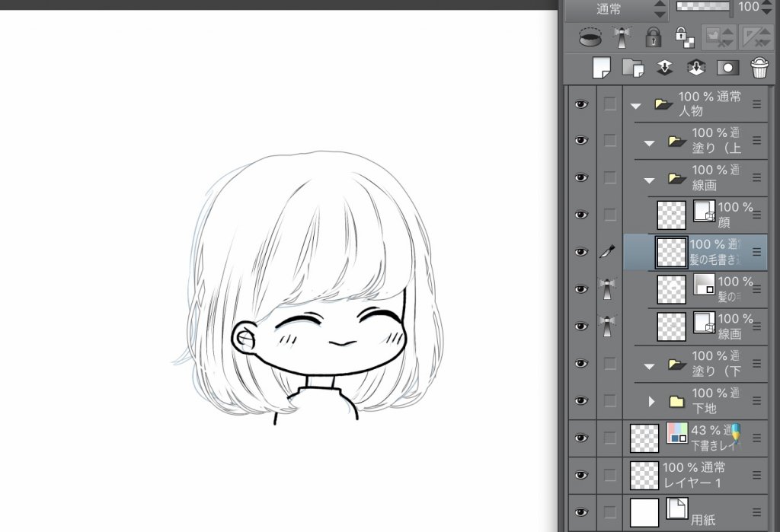The height and width of the screenshot is (532, 780).
Task: Hide the 用紙 paper layer
Action: 581,512
